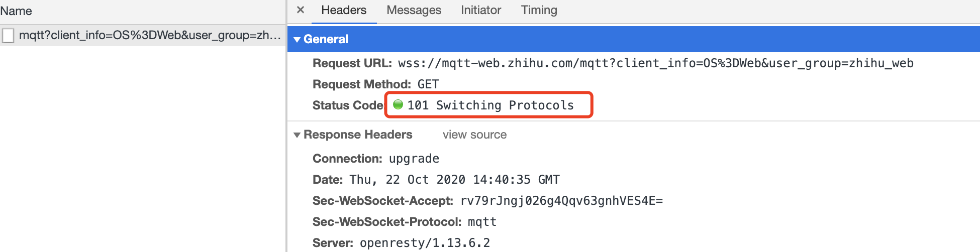This screenshot has width=980, height=252.
Task: Open the Timing tab
Action: click(539, 10)
